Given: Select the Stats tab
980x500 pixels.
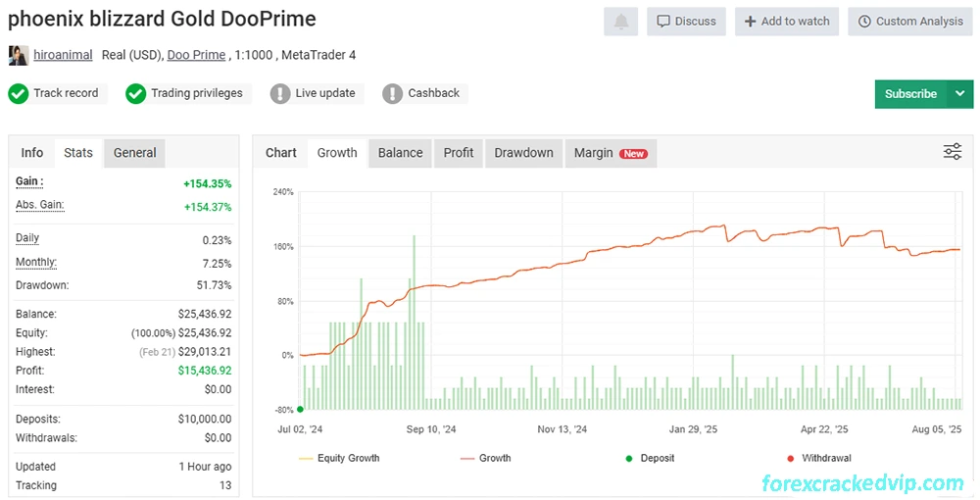Looking at the screenshot, I should click(x=78, y=153).
